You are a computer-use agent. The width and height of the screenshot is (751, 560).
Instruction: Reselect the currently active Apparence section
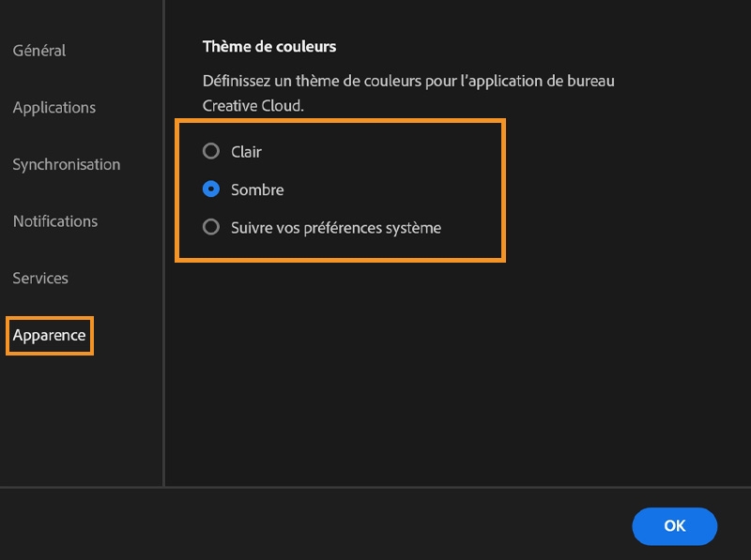pos(47,335)
